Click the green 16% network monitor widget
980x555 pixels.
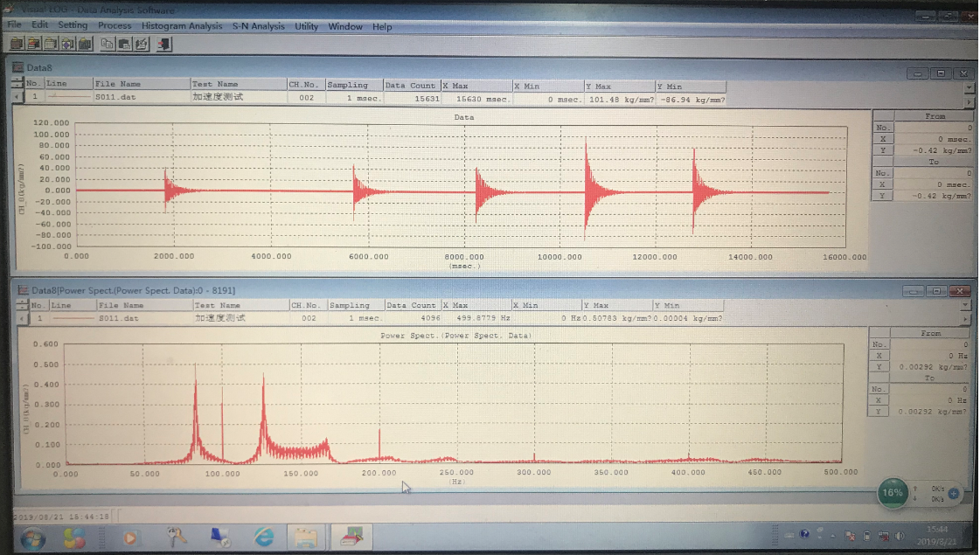pyautogui.click(x=892, y=493)
